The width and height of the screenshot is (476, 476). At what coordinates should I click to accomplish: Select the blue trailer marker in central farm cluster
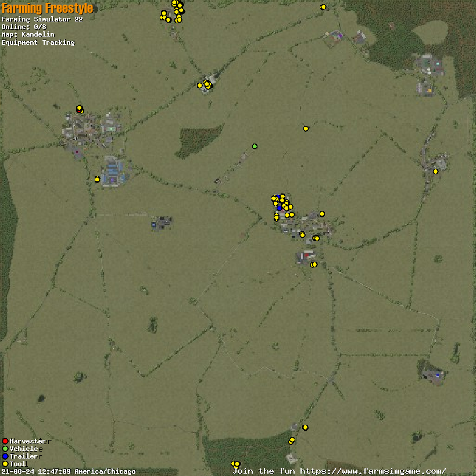279,207
